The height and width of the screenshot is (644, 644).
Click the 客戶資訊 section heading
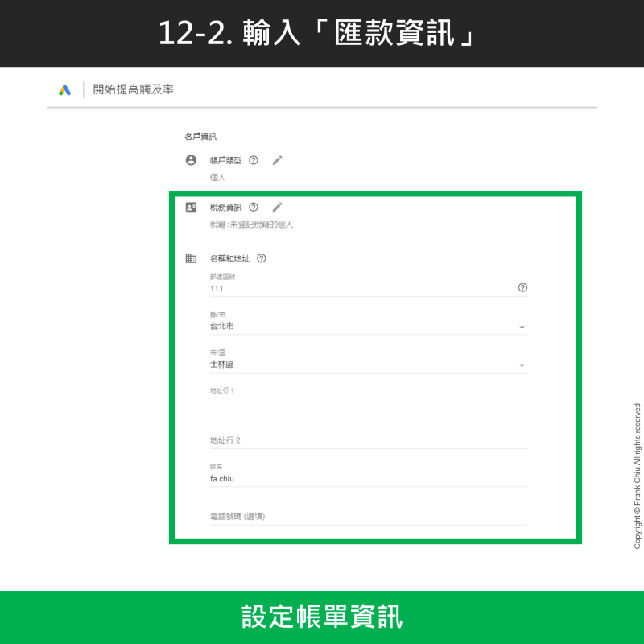coord(200,137)
